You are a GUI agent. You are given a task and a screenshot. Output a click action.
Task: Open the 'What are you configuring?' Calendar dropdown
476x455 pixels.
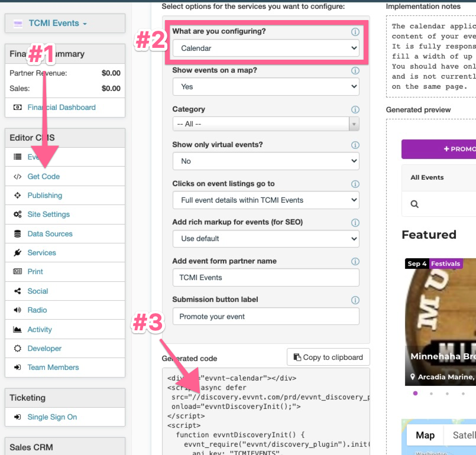[x=266, y=48]
